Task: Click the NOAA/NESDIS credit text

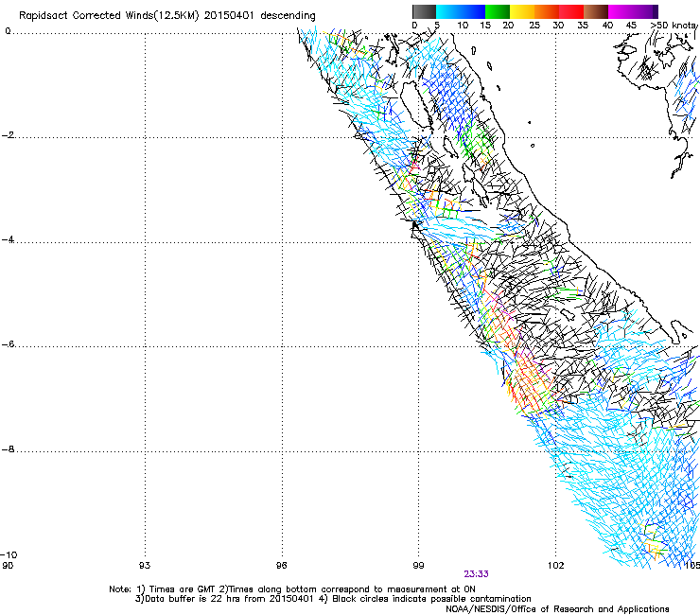Action: (x=557, y=609)
